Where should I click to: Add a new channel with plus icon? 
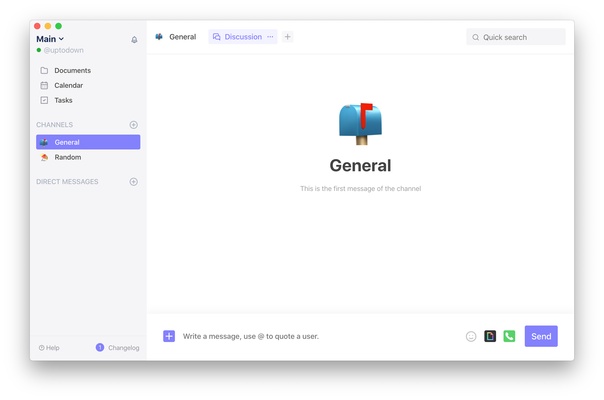pos(134,124)
